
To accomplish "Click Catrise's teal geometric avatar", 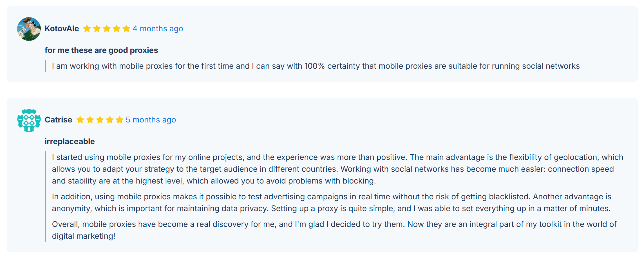I will click(x=29, y=120).
